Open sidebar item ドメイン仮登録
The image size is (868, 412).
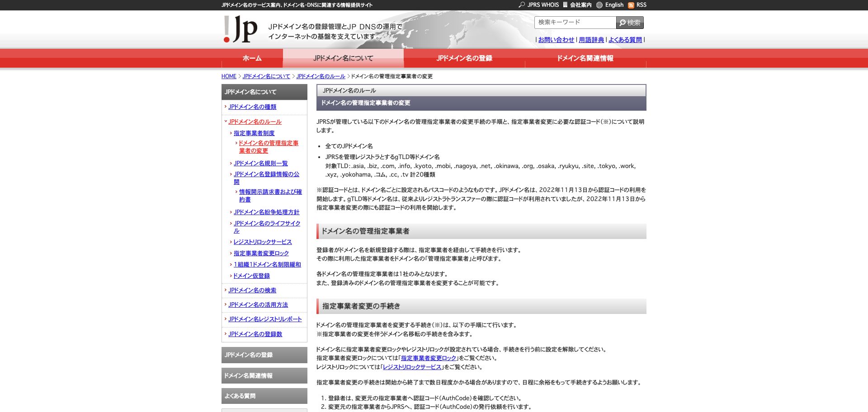[x=251, y=276]
